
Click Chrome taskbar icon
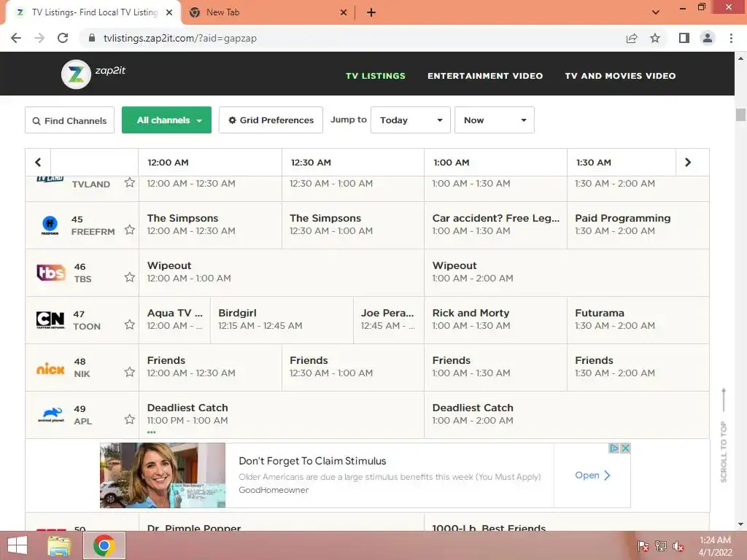point(104,545)
